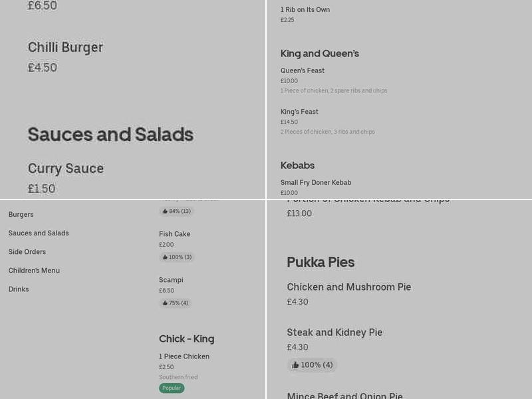Choose the Scampi menu item
The image size is (532, 399).
tap(171, 281)
